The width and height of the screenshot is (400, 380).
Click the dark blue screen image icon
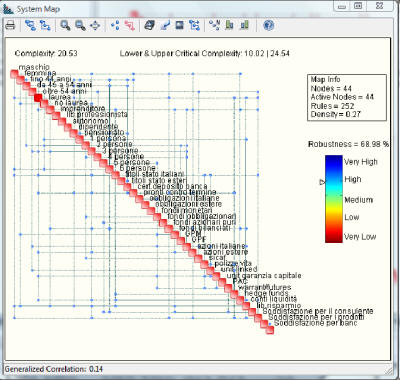[x=180, y=26]
